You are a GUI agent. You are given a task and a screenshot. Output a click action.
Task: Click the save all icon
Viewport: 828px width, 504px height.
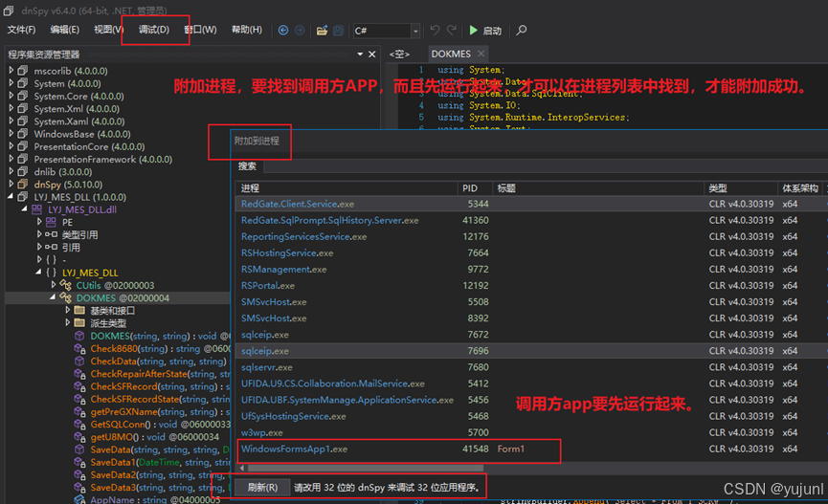339,31
